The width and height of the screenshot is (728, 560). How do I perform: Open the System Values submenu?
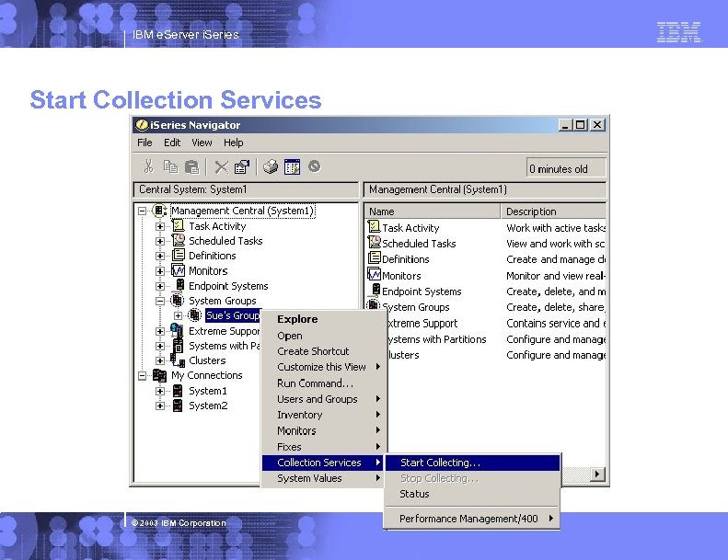[323, 478]
